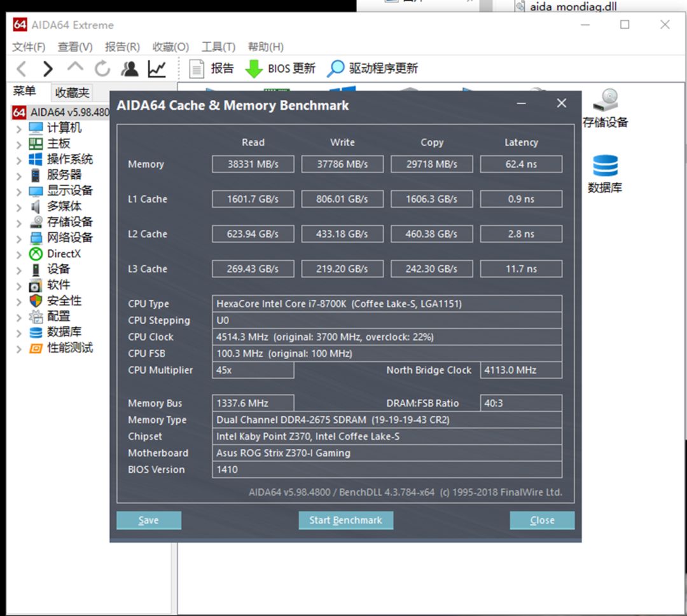
Task: Select the 网络设备 network tree icon
Action: (36, 238)
